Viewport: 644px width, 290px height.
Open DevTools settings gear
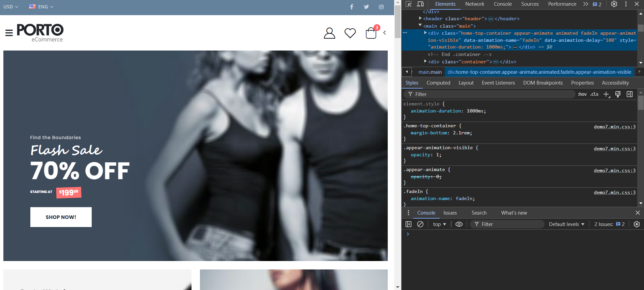click(x=614, y=4)
